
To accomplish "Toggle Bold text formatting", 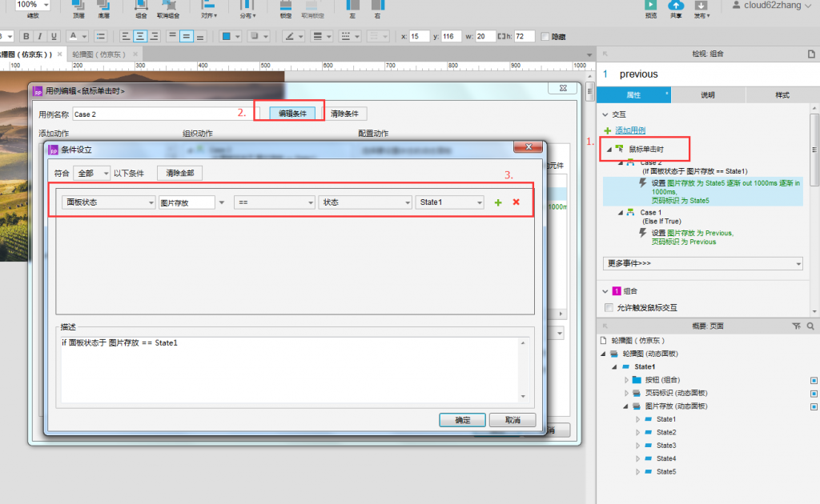I will (x=26, y=36).
